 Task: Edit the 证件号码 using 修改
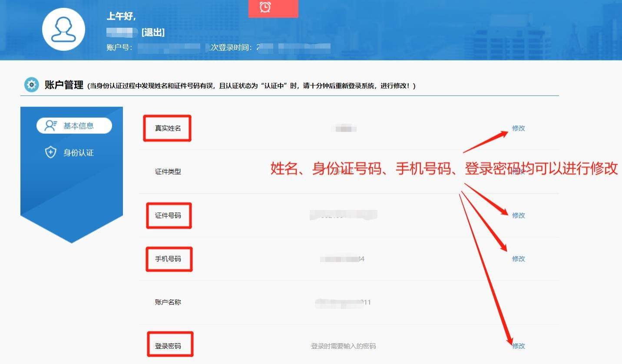519,215
